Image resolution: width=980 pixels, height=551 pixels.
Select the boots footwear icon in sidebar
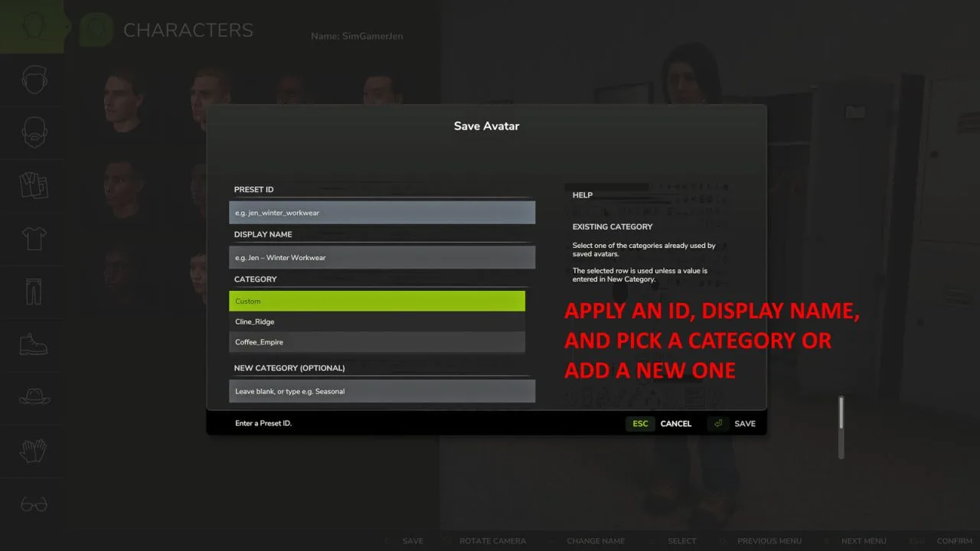pyautogui.click(x=34, y=344)
